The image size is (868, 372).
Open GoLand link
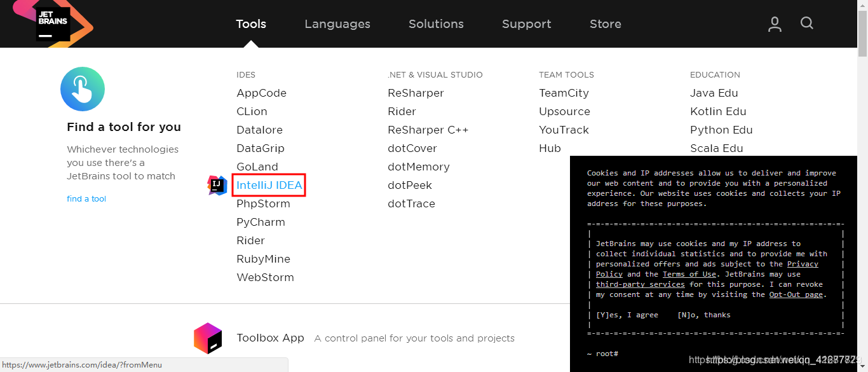pyautogui.click(x=257, y=167)
